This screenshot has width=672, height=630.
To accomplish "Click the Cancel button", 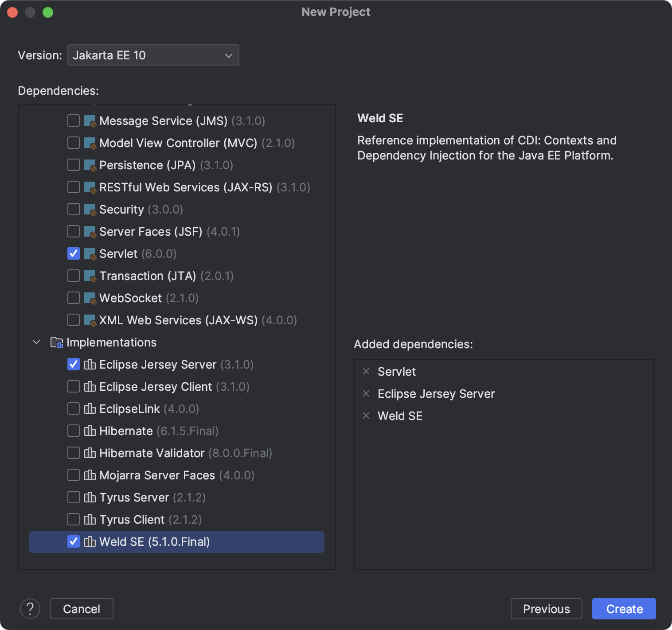I will pos(81,608).
